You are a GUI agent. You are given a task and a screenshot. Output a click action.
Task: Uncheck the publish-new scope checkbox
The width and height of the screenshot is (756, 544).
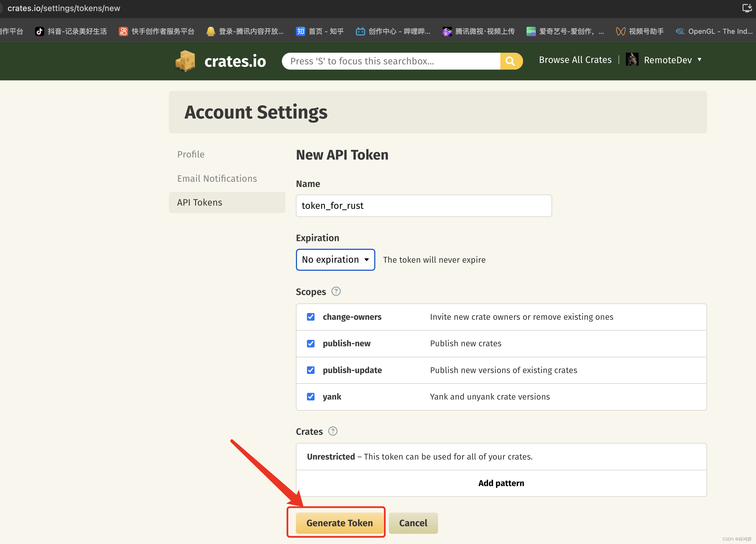click(311, 343)
